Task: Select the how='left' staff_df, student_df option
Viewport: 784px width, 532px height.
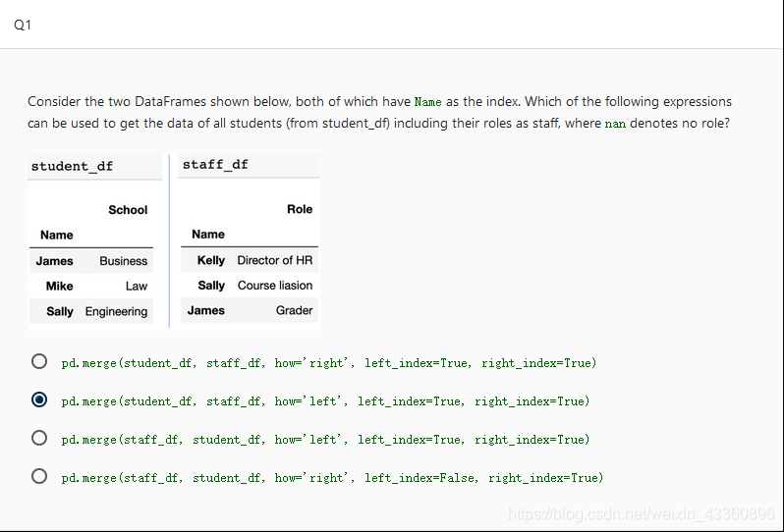Action: (x=39, y=438)
